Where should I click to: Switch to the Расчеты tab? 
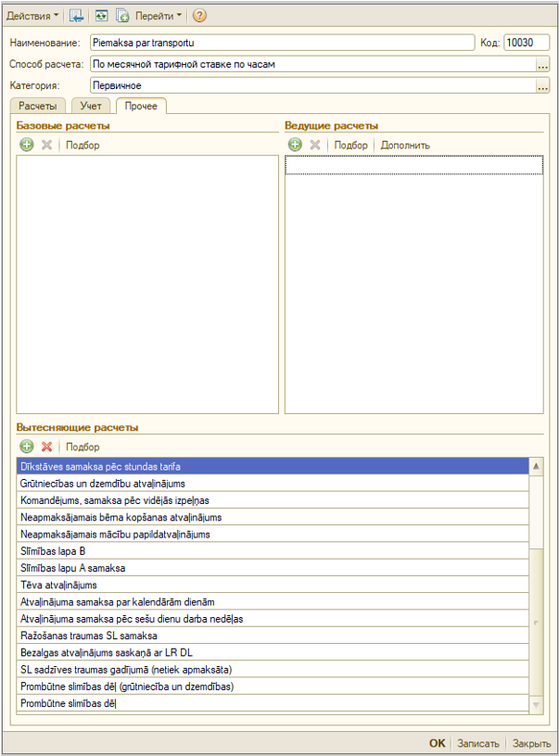(x=37, y=107)
